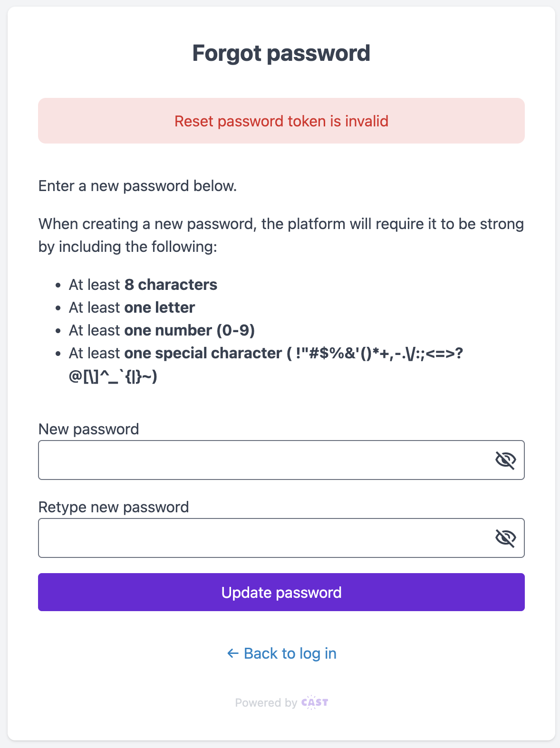Click the left arrow beside Back to log in

(232, 653)
